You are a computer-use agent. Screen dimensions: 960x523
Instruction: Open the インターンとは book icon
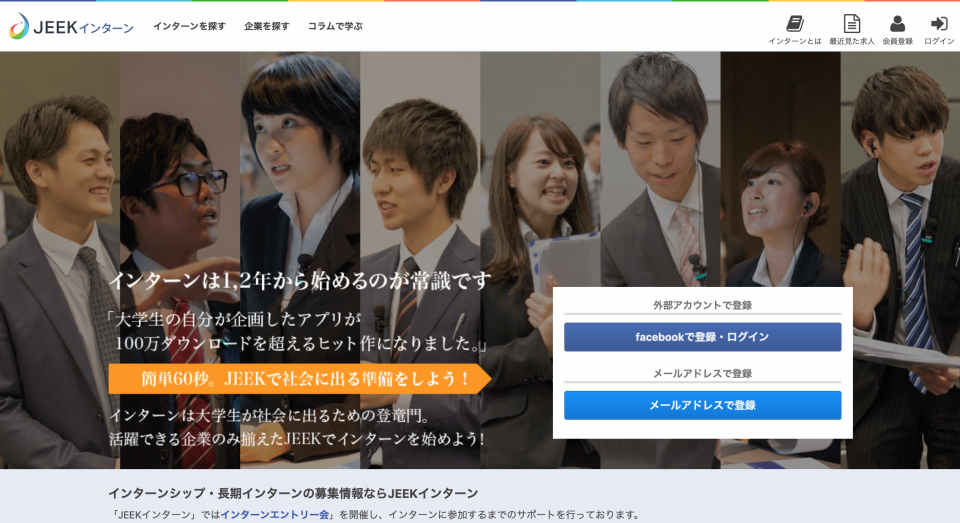795,24
